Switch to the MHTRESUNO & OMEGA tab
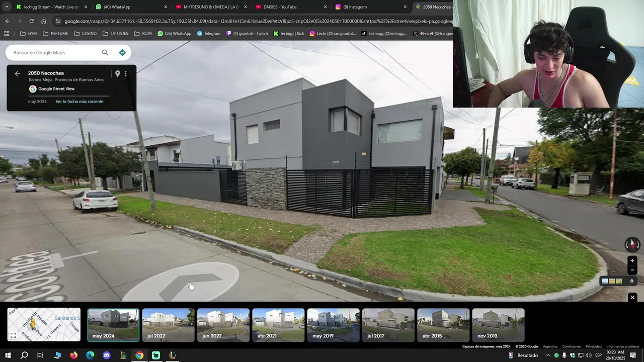Viewport: 644px width, 362px height. tap(210, 7)
